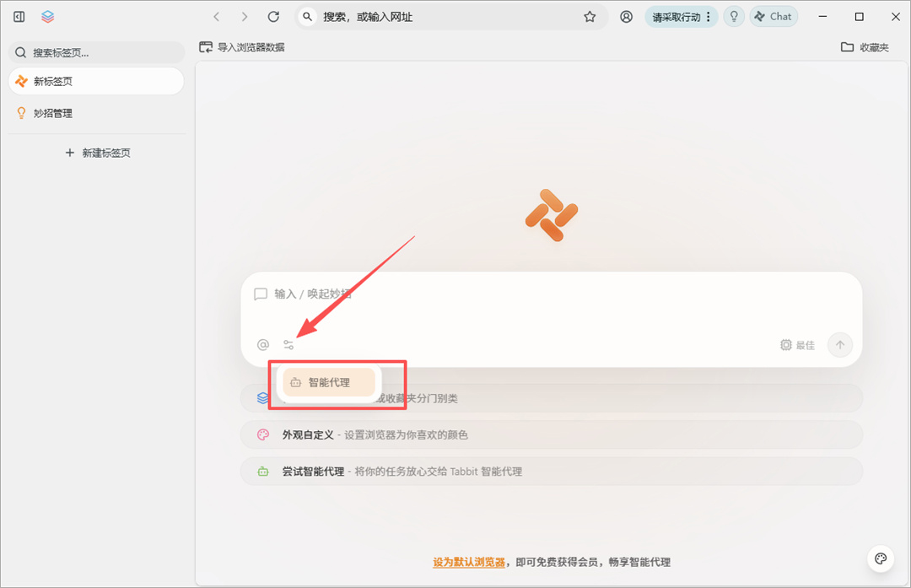Open the Chat panel via the Chat icon
911x588 pixels.
tap(773, 16)
